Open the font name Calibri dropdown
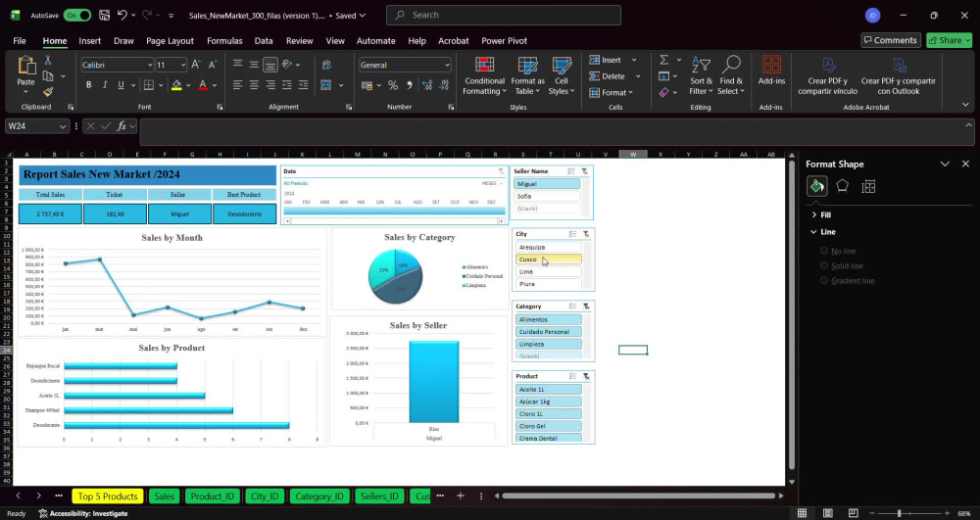Viewport: 980px width, 520px height. pyautogui.click(x=150, y=65)
